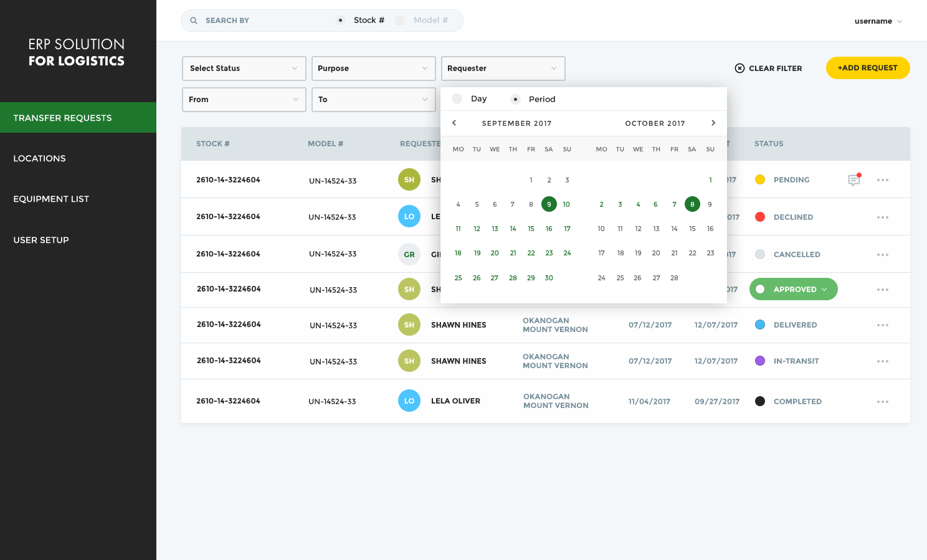This screenshot has height=560, width=927.
Task: Click OCTOBER 2017 month heading
Action: (x=655, y=123)
